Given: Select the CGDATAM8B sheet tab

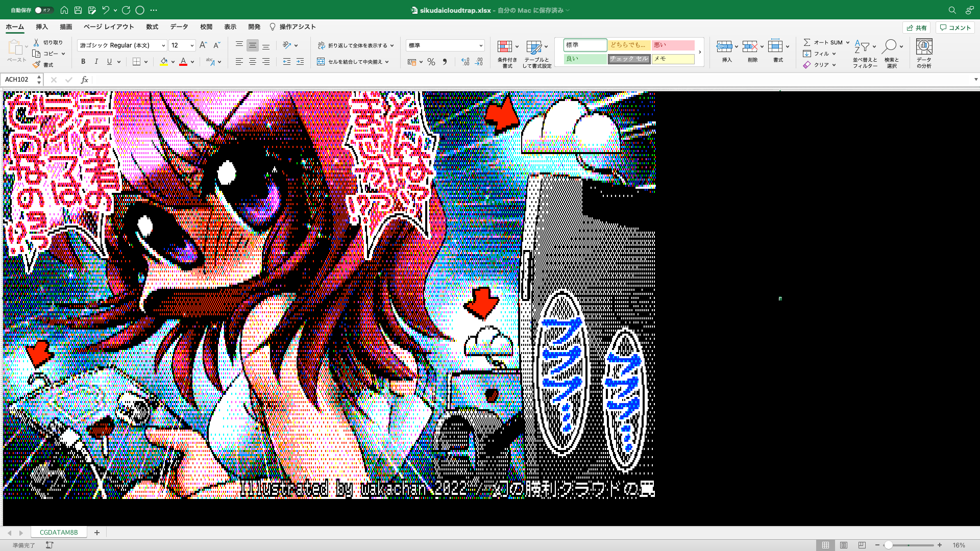Looking at the screenshot, I should click(x=59, y=533).
